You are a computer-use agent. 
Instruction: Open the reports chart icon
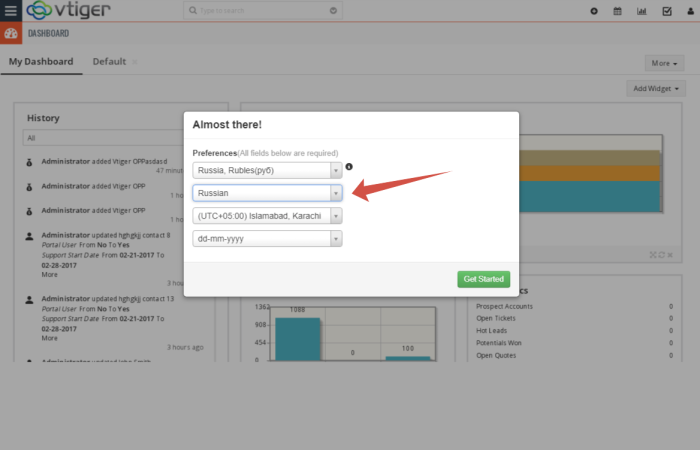pyautogui.click(x=642, y=11)
